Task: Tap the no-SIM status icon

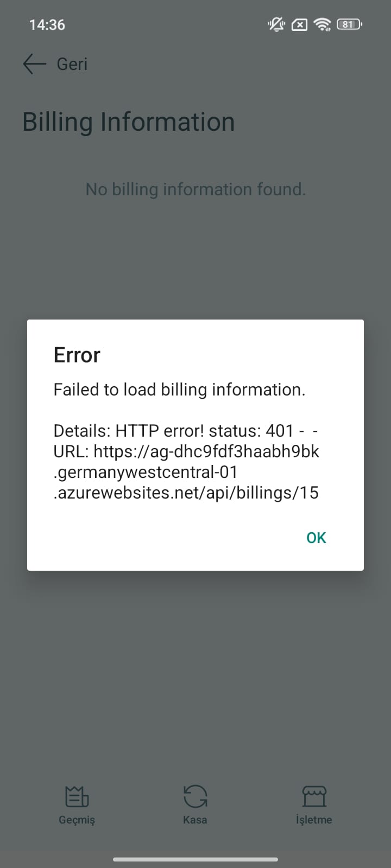Action: [300, 24]
